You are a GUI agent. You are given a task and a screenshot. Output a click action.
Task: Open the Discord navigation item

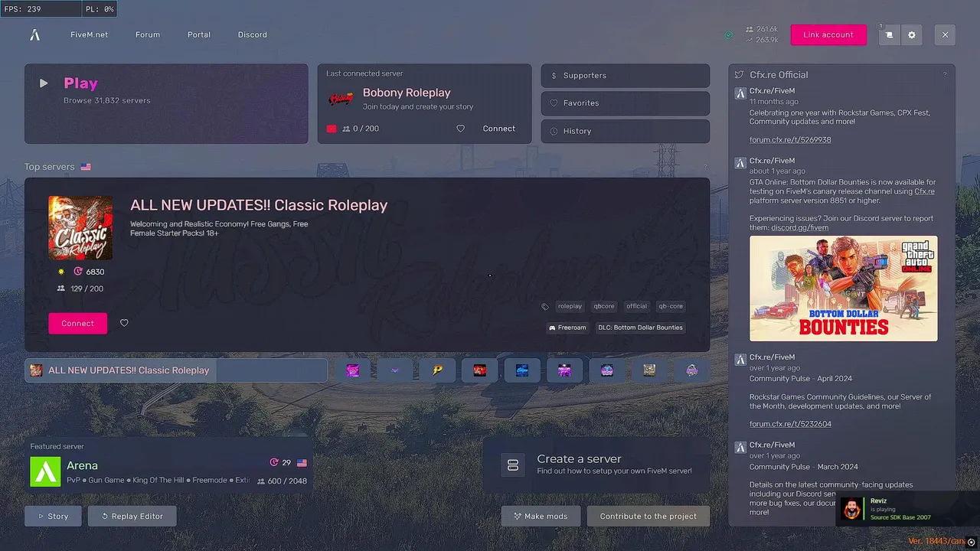[253, 34]
